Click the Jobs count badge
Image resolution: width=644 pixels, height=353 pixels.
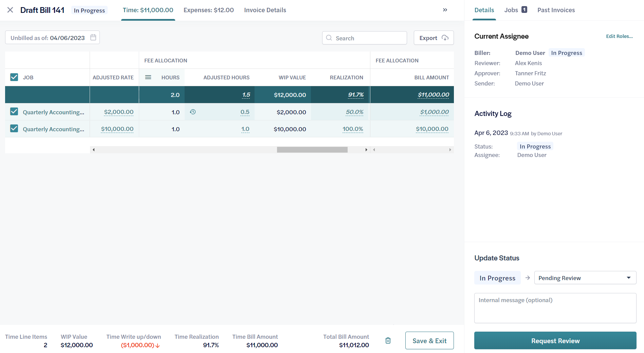tap(525, 9)
